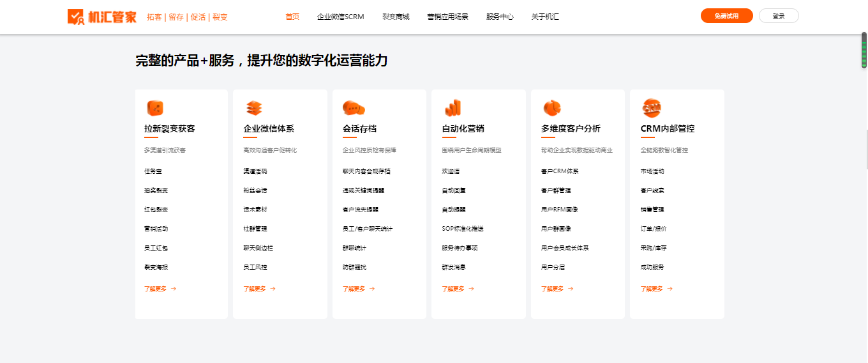The width and height of the screenshot is (868, 363).
Task: Click the 市场活动 item
Action: click(x=652, y=171)
